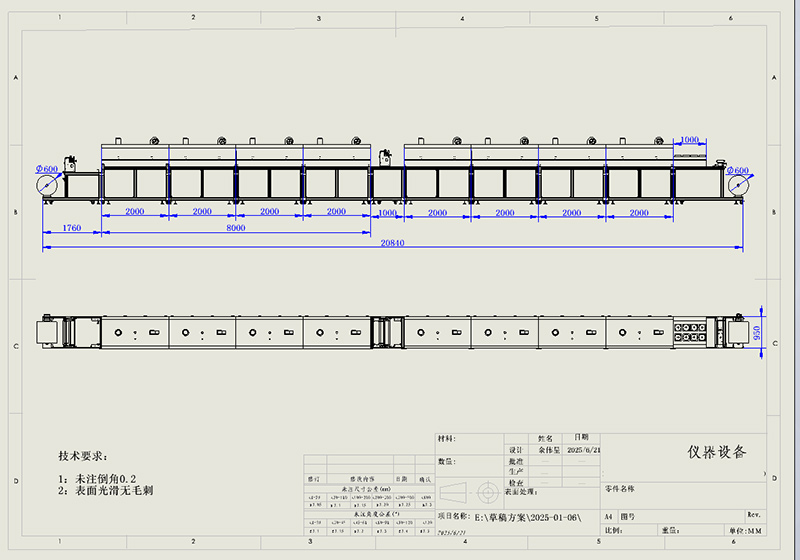Select the 2025/6/21 date cell beside designer
The width and height of the screenshot is (800, 560).
(581, 451)
